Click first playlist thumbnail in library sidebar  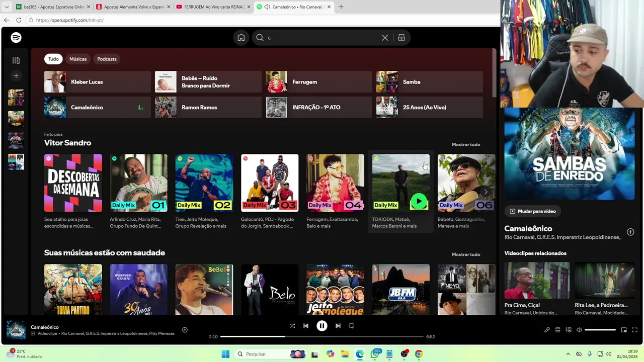pyautogui.click(x=16, y=98)
